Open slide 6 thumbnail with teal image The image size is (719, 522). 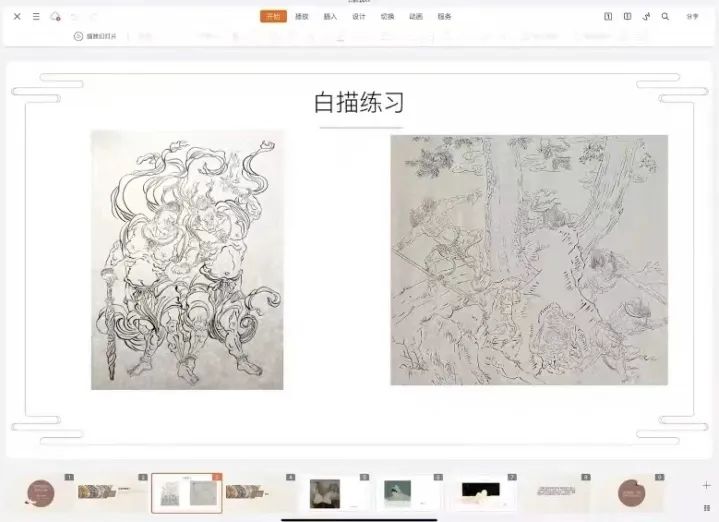click(408, 493)
